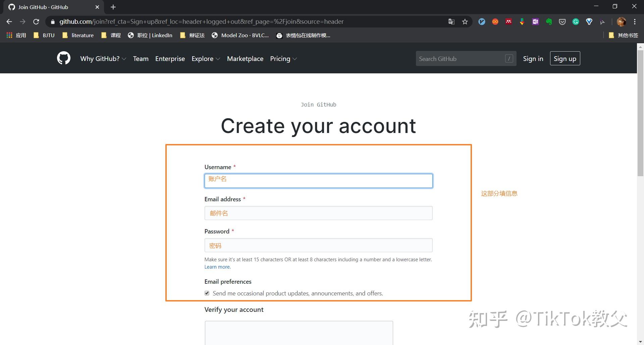Click the Grammarly extension icon

coord(576,21)
